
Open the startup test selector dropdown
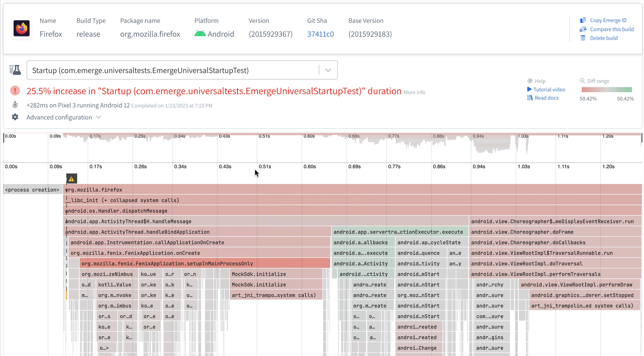point(328,70)
